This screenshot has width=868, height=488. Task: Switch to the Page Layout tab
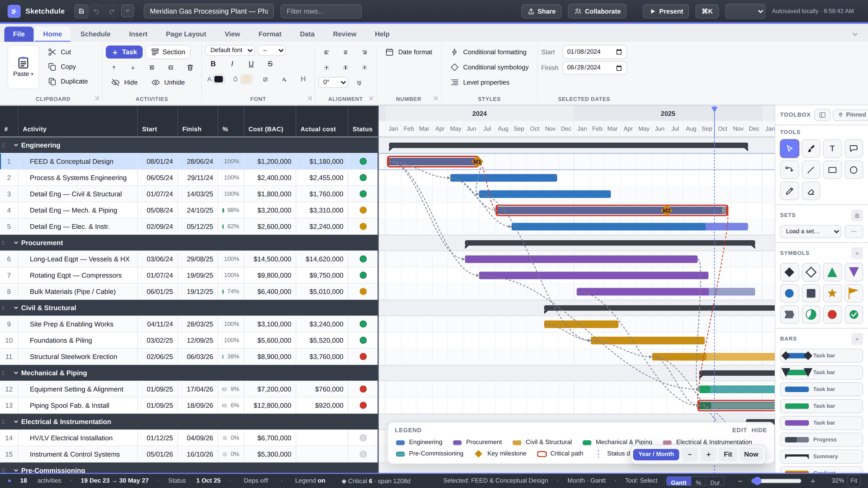[186, 34]
